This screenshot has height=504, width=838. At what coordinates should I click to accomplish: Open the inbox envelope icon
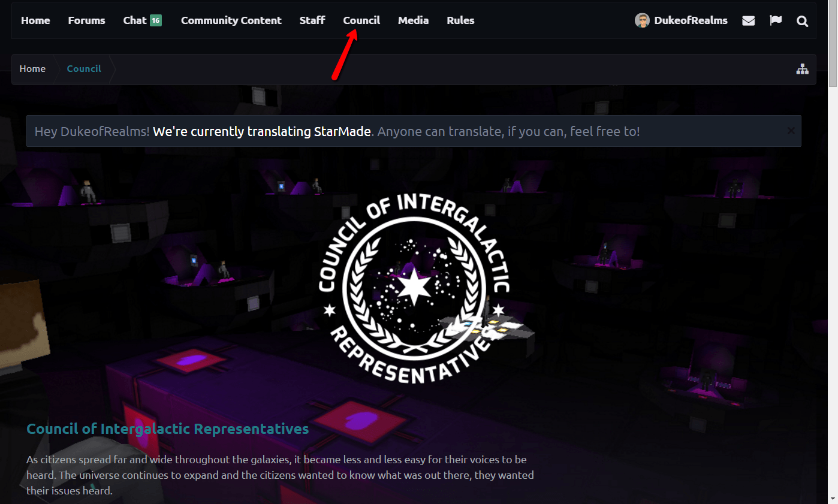click(x=748, y=20)
